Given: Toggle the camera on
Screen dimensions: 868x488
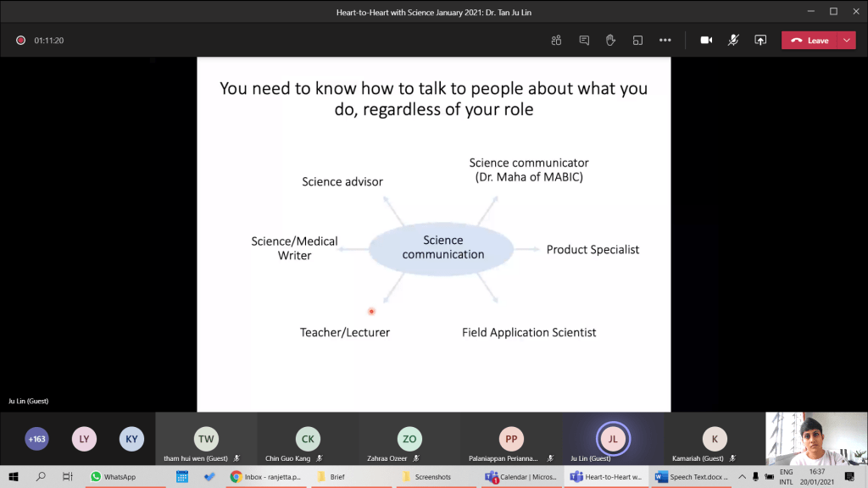Looking at the screenshot, I should (x=705, y=40).
